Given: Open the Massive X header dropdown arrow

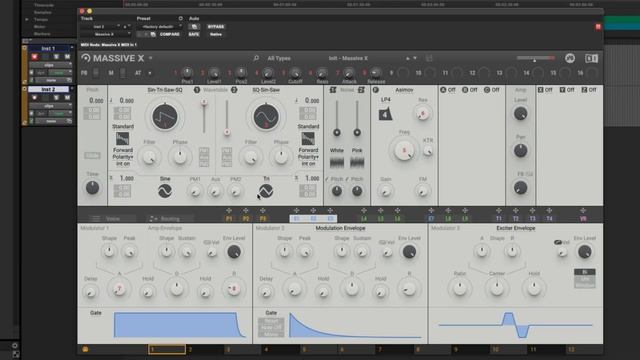Looking at the screenshot, I should pyautogui.click(x=151, y=58).
